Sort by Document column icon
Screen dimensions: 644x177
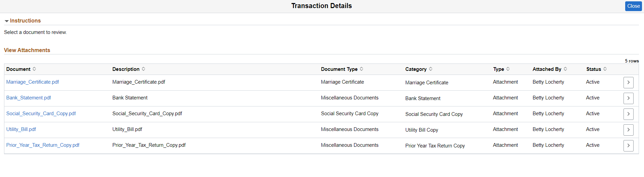point(34,69)
